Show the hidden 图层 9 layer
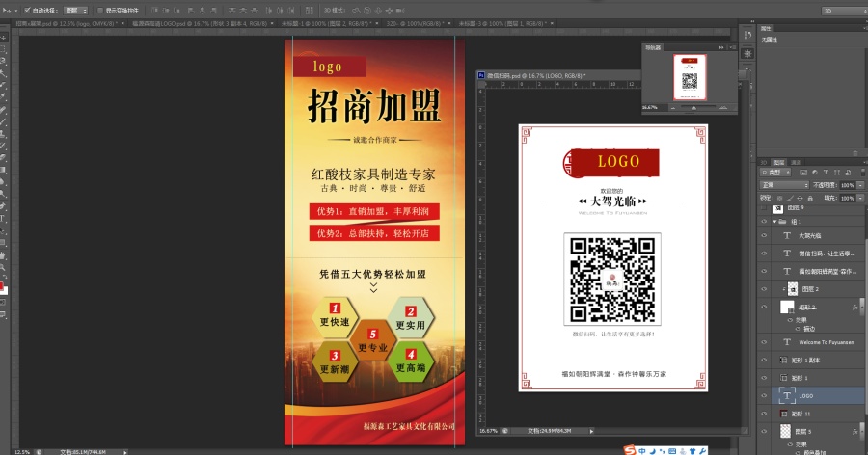The height and width of the screenshot is (455, 868). [764, 208]
